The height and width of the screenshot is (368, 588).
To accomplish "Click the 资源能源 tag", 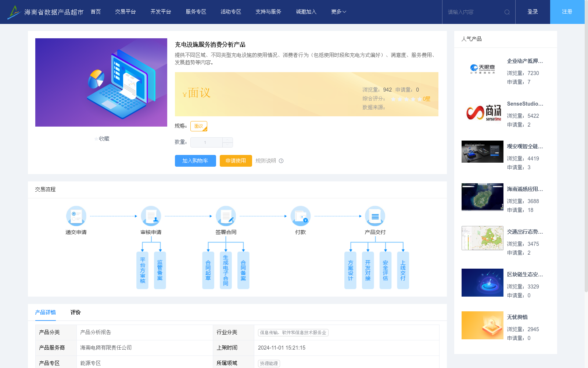I will tap(269, 364).
